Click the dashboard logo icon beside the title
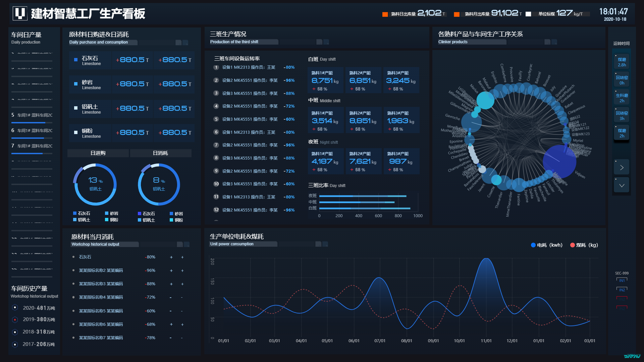The width and height of the screenshot is (644, 362). click(x=20, y=14)
